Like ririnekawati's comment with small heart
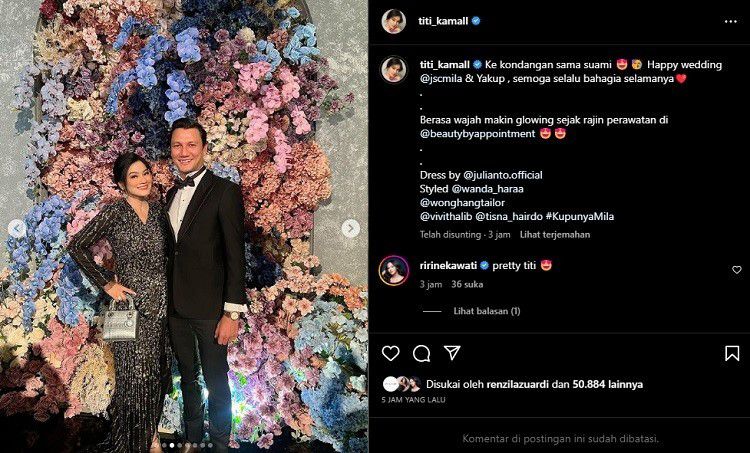 pos(737,270)
